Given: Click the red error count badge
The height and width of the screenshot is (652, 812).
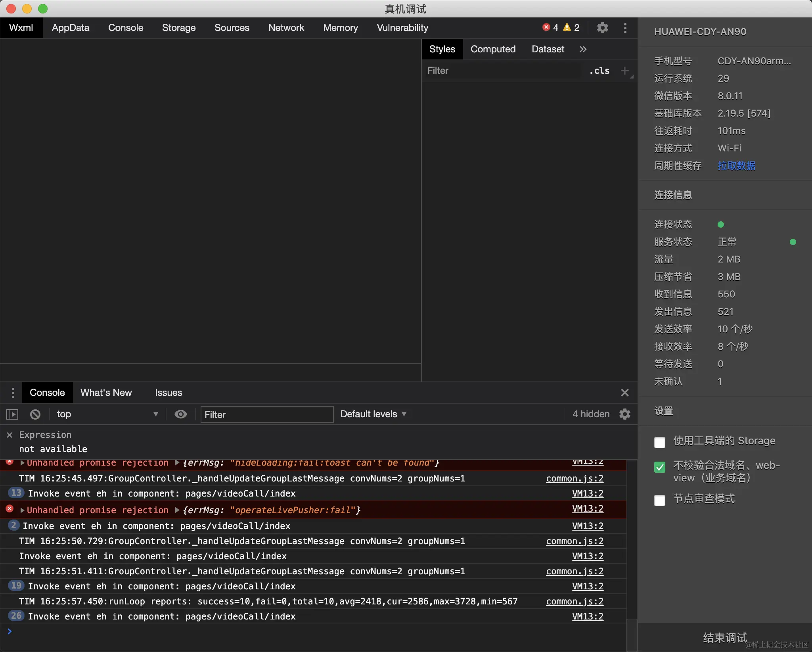Looking at the screenshot, I should click(x=550, y=27).
